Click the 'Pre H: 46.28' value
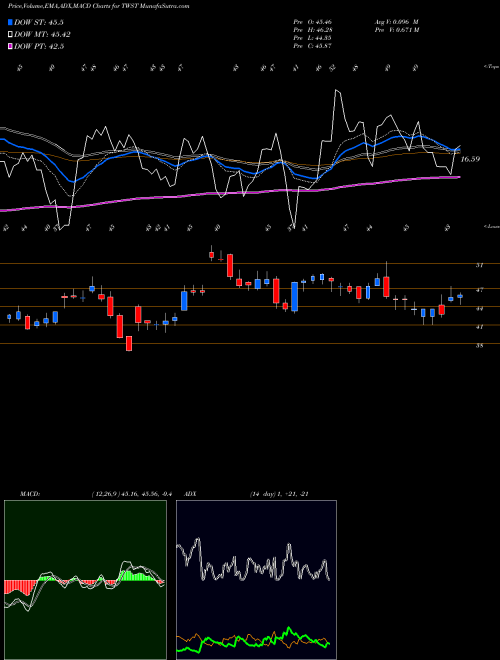 (x=312, y=30)
